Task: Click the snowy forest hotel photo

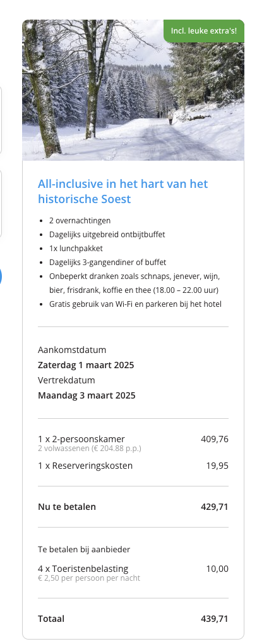Action: pyautogui.click(x=133, y=90)
